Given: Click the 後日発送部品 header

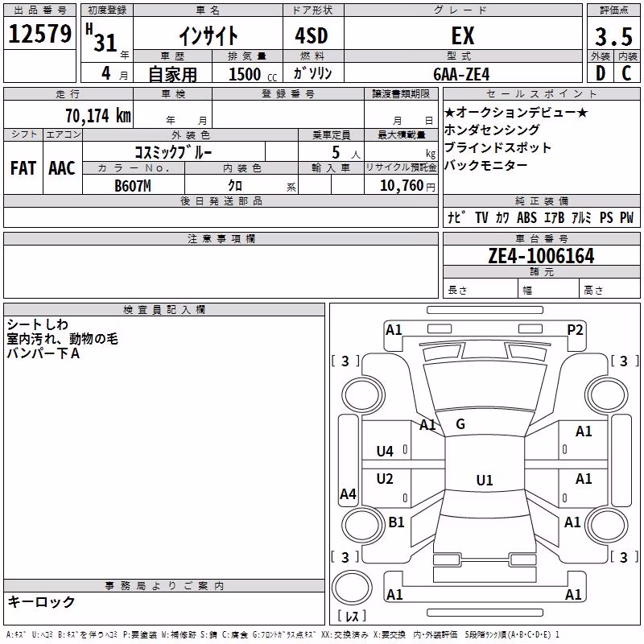Looking at the screenshot, I should coord(221,200).
